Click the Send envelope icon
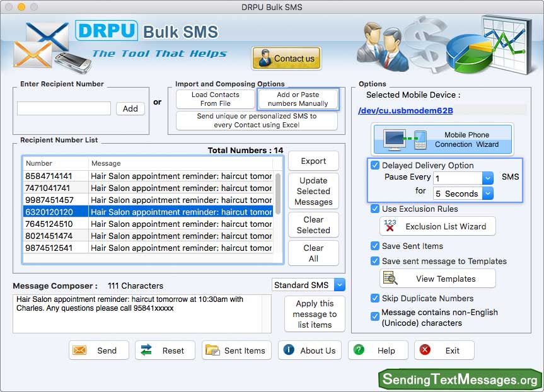 (x=79, y=350)
